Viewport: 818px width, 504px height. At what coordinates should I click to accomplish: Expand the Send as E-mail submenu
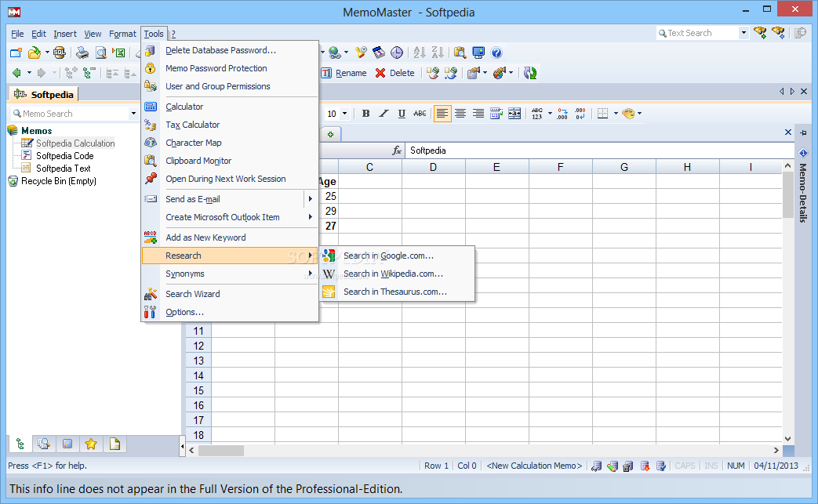click(311, 199)
